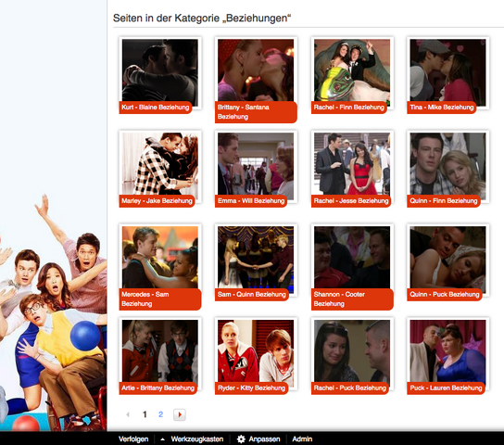The image size is (504, 445).
Task: Open the Admin menu in the toolbar
Action: coord(302,439)
